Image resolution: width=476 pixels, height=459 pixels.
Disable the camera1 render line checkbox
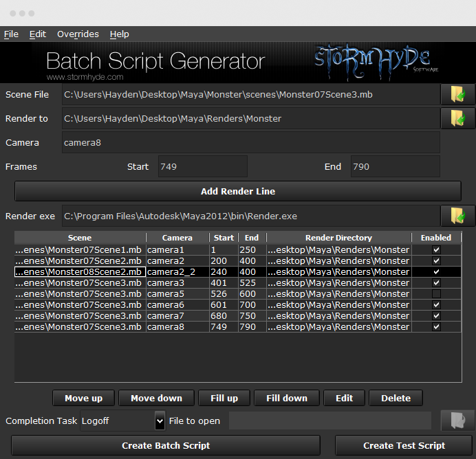[x=436, y=250]
